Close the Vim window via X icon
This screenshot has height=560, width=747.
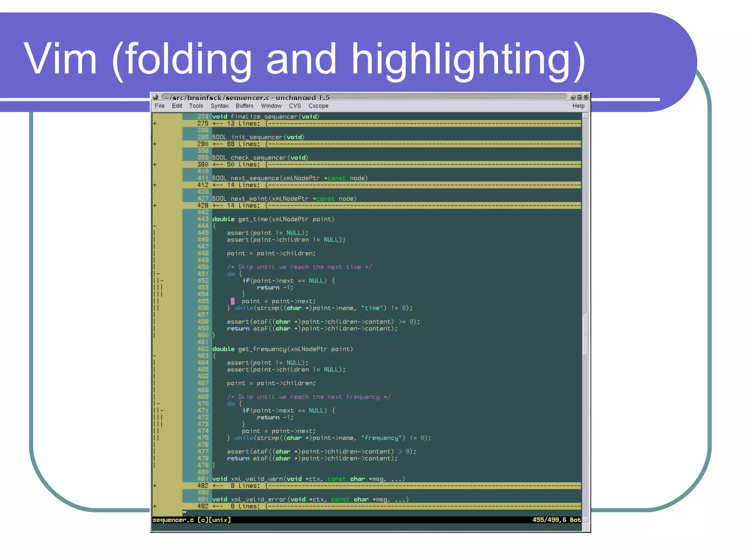(586, 97)
